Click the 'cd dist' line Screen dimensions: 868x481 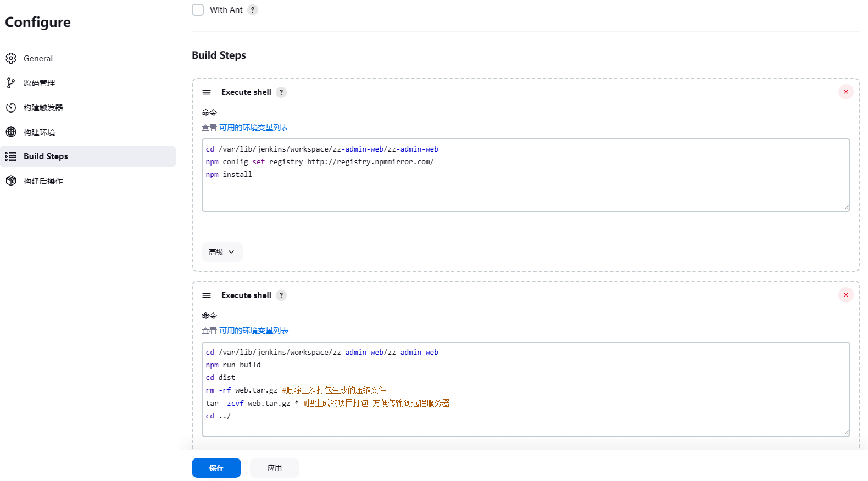point(221,378)
